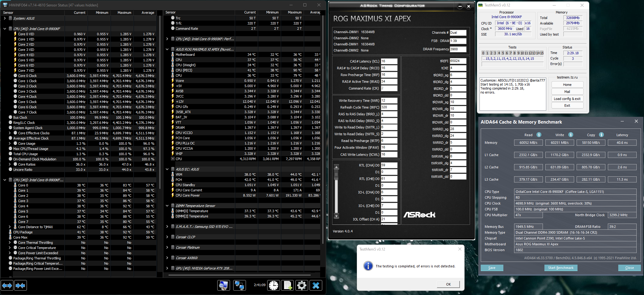This screenshot has width=644, height=295.
Task: Expand the Corsair AX860i sensor group
Action: coord(167,258)
